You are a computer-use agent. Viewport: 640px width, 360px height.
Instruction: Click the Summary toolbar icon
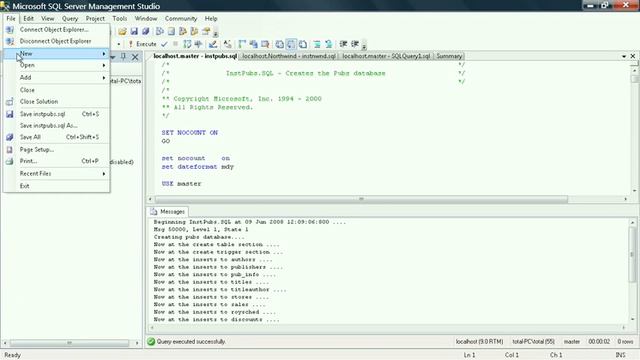[171, 31]
